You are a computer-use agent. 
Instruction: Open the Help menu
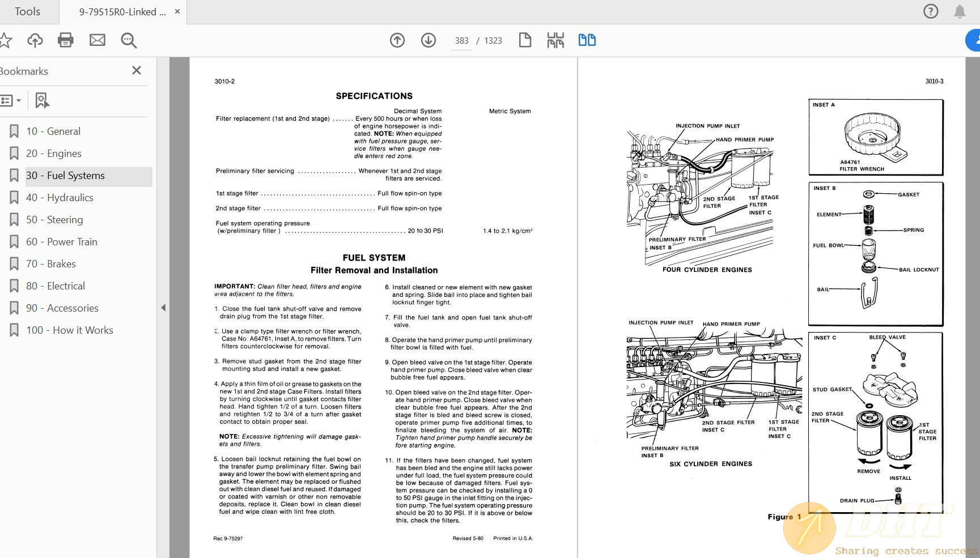pyautogui.click(x=930, y=11)
